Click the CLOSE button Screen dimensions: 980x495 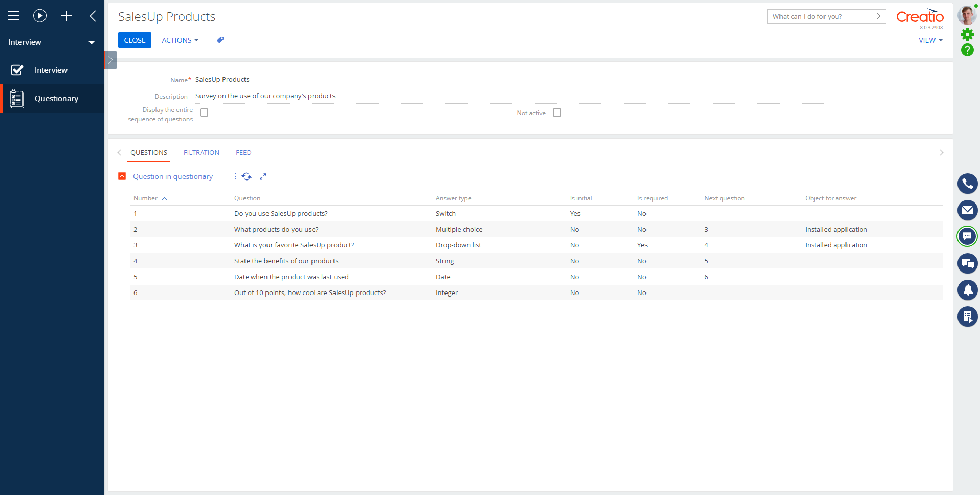135,40
